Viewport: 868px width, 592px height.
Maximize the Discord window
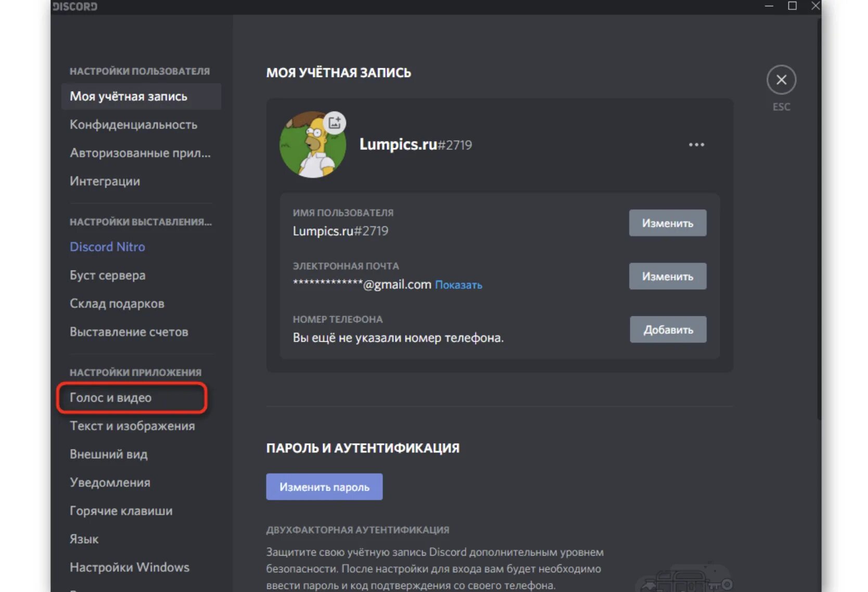click(792, 6)
